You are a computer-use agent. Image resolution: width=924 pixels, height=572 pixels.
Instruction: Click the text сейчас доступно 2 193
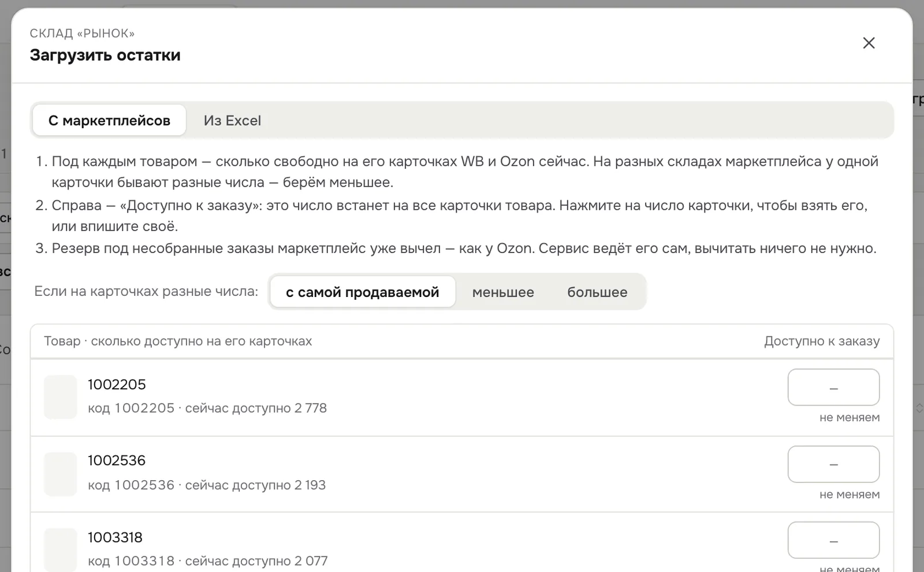[x=255, y=485]
